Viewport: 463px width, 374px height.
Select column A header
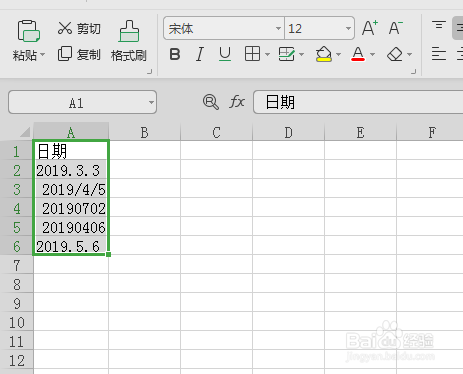coord(71,132)
